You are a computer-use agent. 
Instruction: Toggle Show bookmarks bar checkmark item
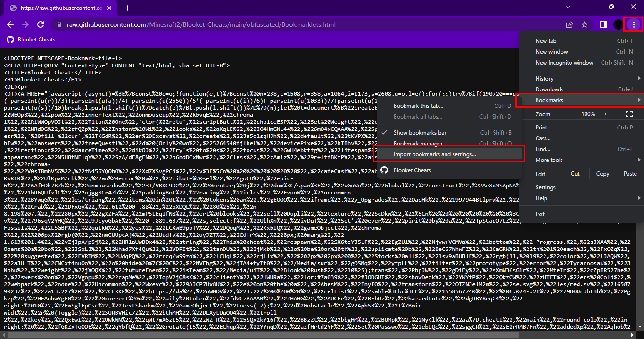(x=450, y=133)
